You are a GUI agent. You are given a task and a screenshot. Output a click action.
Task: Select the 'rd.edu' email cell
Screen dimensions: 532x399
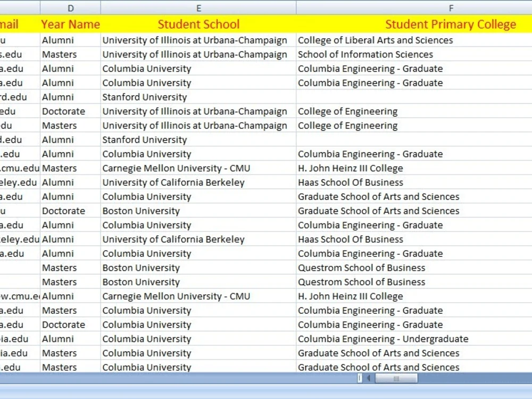point(20,97)
